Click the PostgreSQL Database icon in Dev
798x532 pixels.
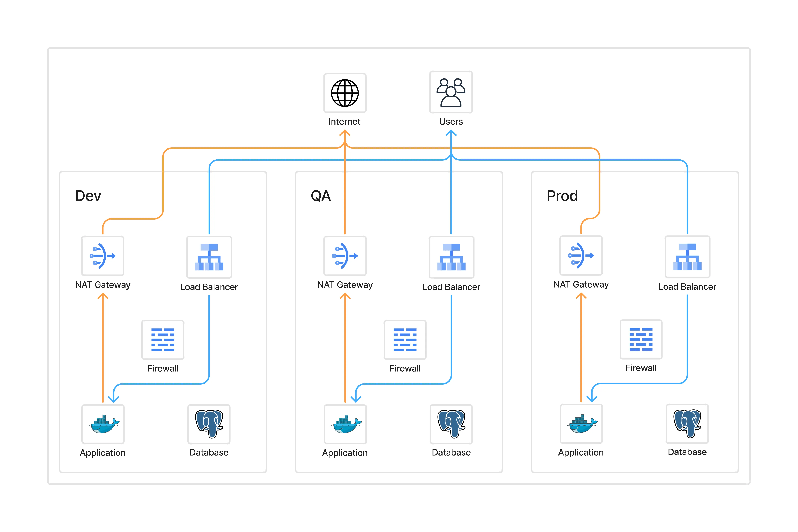[x=209, y=425]
